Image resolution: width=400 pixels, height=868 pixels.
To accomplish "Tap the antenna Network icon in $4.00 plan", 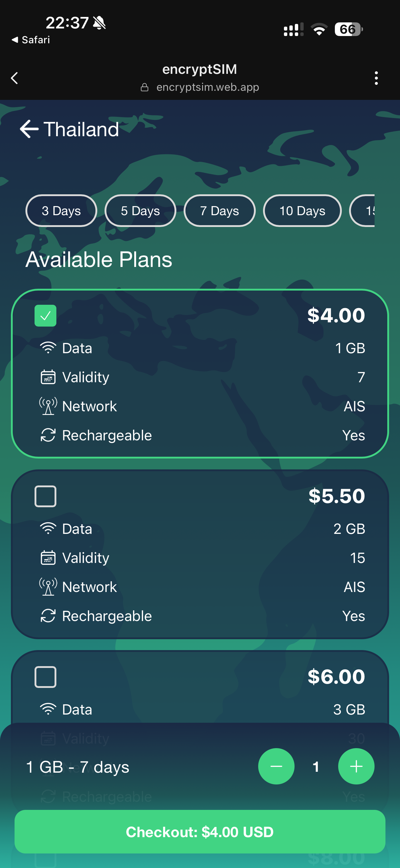I will point(48,406).
